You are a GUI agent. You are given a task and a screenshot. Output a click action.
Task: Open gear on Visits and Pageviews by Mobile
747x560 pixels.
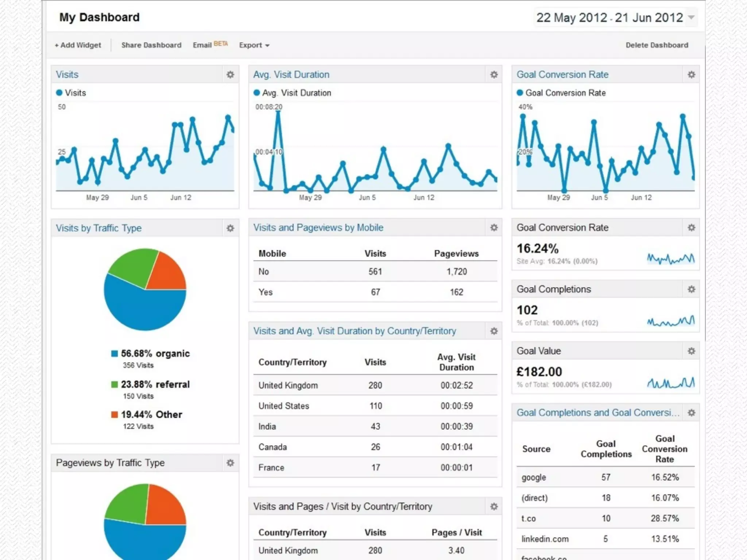494,228
